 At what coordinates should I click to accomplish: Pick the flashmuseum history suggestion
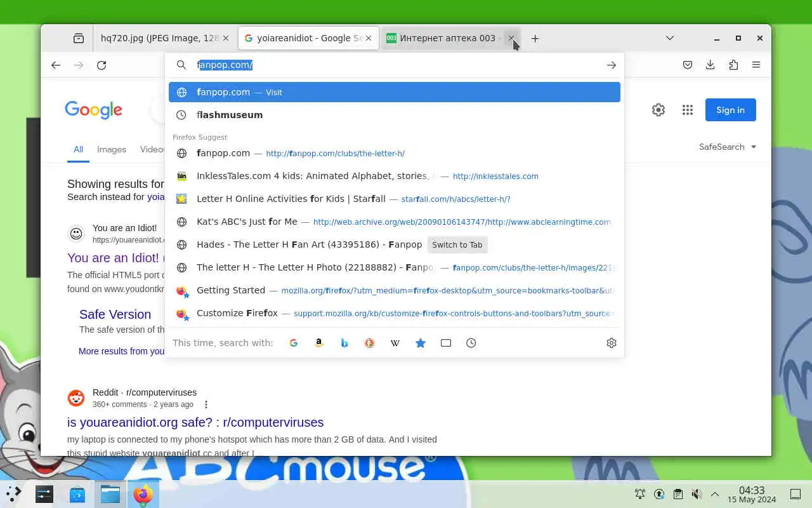click(x=395, y=115)
